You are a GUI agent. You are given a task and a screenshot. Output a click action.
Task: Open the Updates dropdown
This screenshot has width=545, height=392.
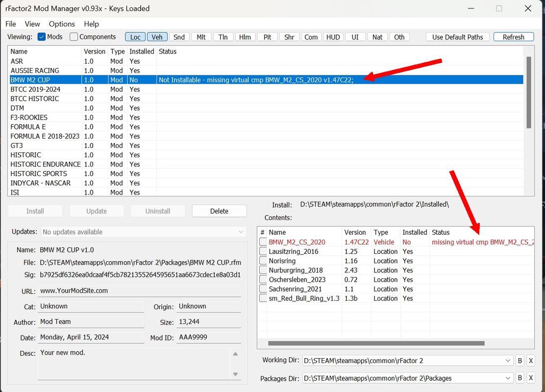click(x=144, y=232)
